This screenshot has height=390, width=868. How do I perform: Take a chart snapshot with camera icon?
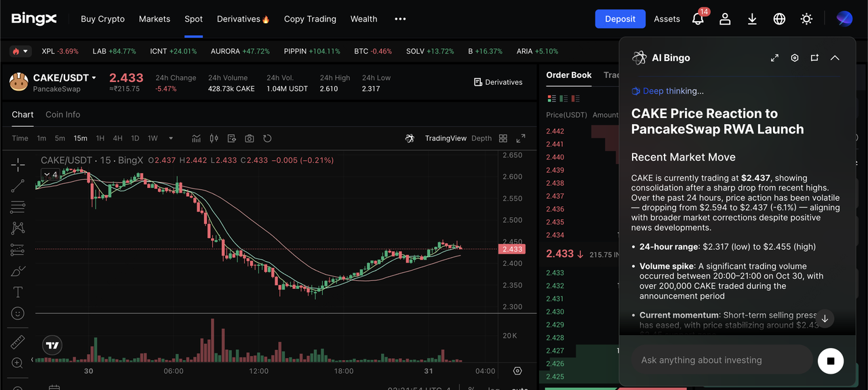(x=250, y=138)
